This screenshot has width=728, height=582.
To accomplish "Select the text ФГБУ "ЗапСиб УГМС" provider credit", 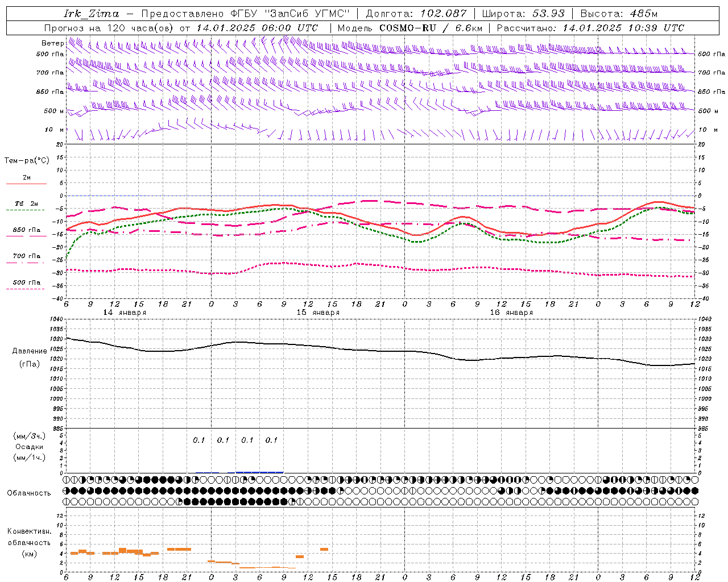I will (289, 14).
